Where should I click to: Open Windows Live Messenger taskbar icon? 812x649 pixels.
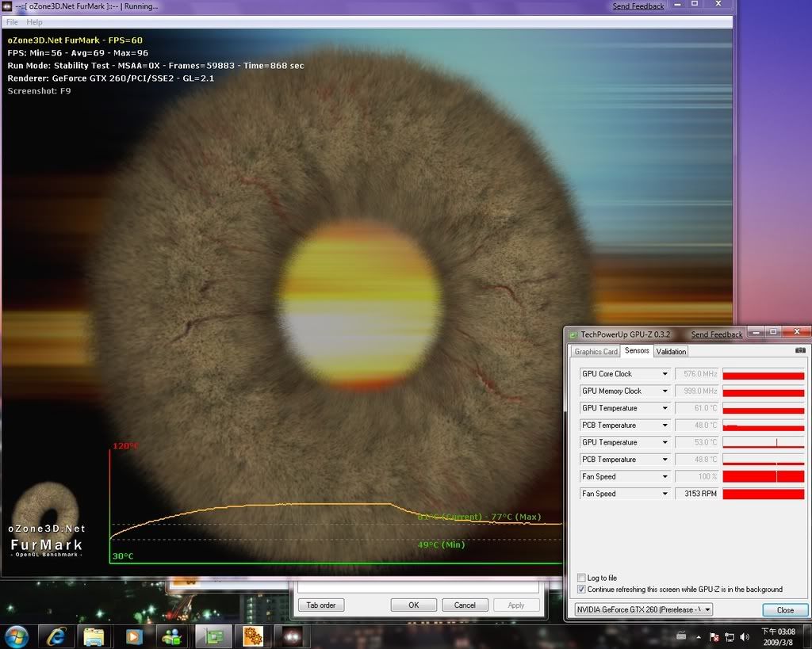pos(172,636)
